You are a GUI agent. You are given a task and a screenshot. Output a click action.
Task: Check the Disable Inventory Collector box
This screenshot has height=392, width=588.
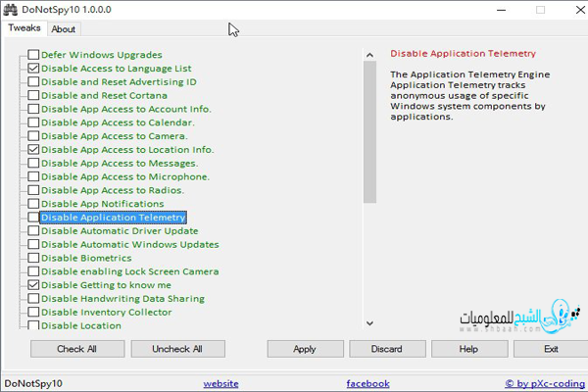click(33, 312)
